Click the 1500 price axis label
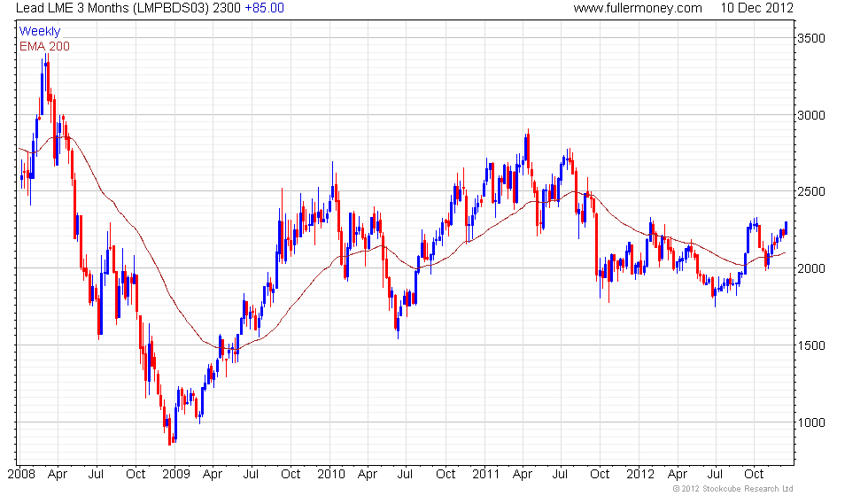 point(811,345)
